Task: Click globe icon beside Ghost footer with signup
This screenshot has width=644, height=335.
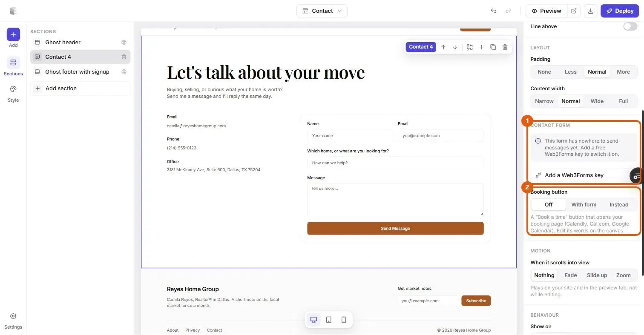Action: click(x=124, y=72)
